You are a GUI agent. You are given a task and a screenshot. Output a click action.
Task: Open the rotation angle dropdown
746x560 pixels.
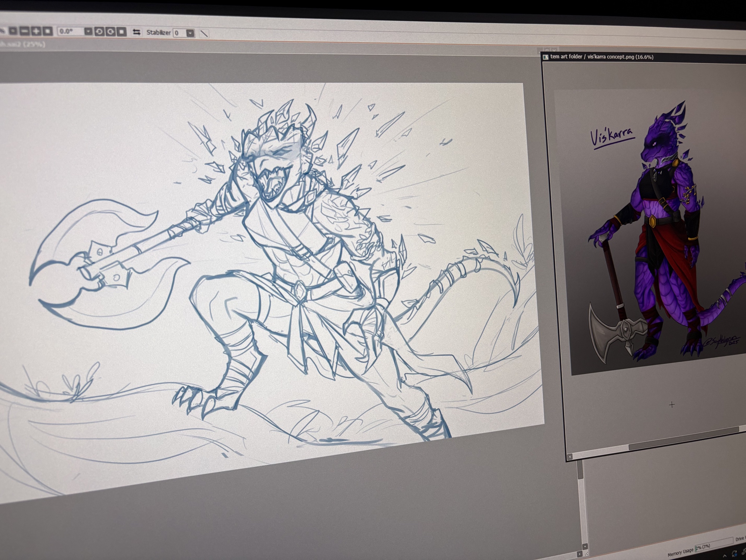pos(88,31)
